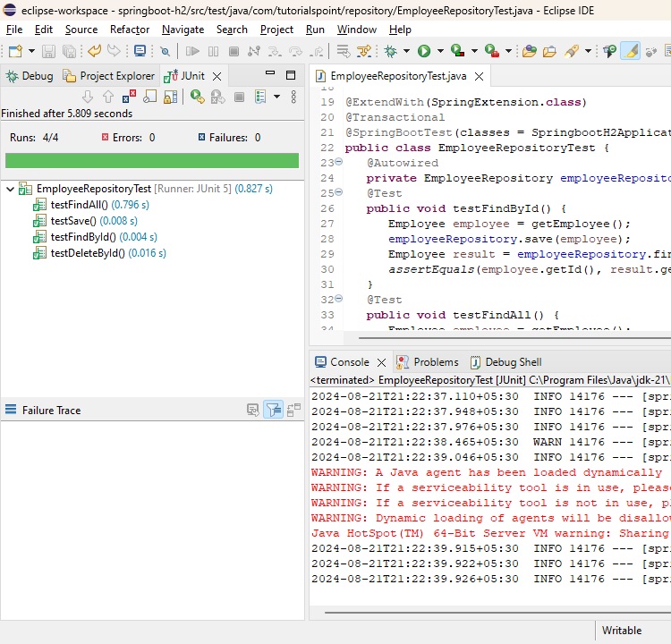Click the Test Run History icon
The image size is (671, 644).
[x=261, y=97]
